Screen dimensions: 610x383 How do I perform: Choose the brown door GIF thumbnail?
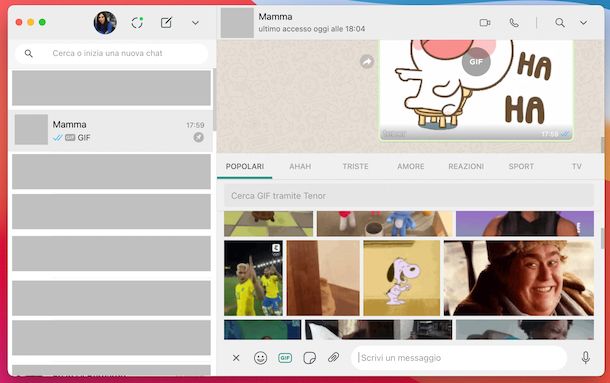(323, 278)
